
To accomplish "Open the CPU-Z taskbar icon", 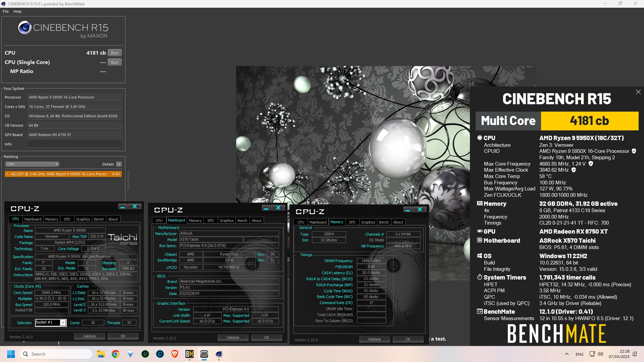I will (204, 354).
